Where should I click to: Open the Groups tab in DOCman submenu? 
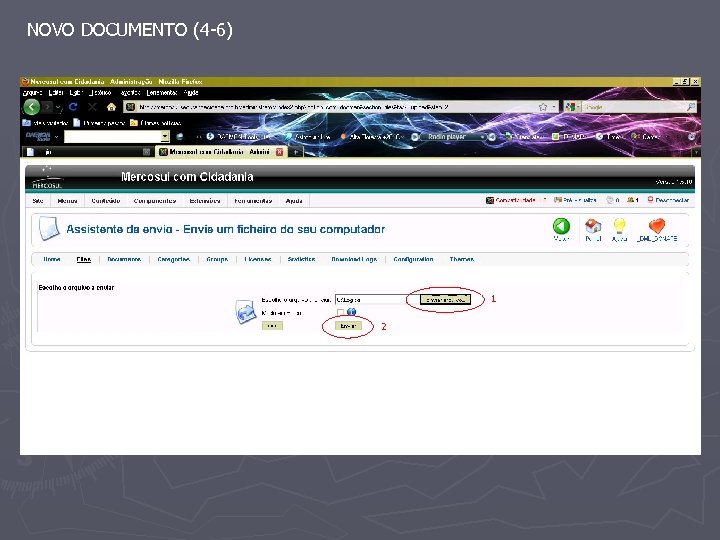coord(217,259)
